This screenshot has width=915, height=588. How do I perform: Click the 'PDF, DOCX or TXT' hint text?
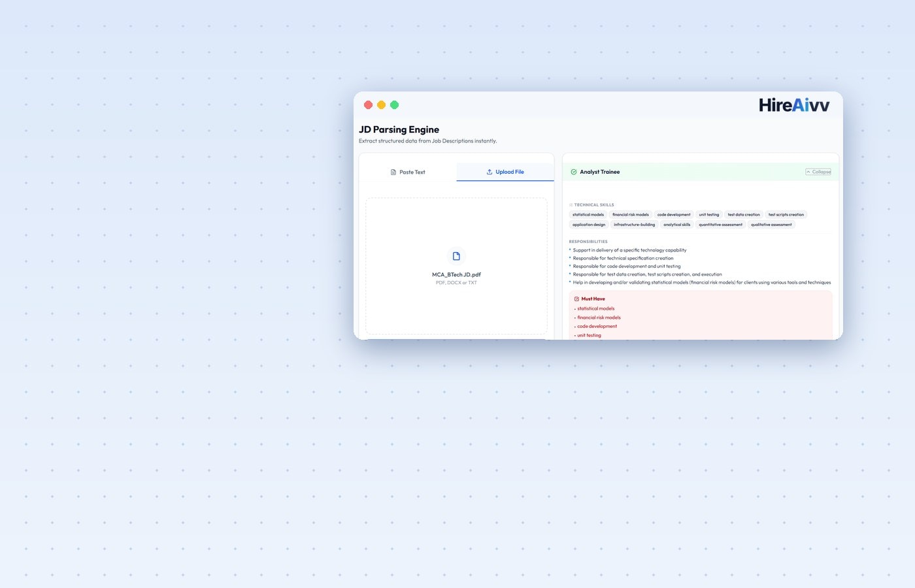coord(456,283)
